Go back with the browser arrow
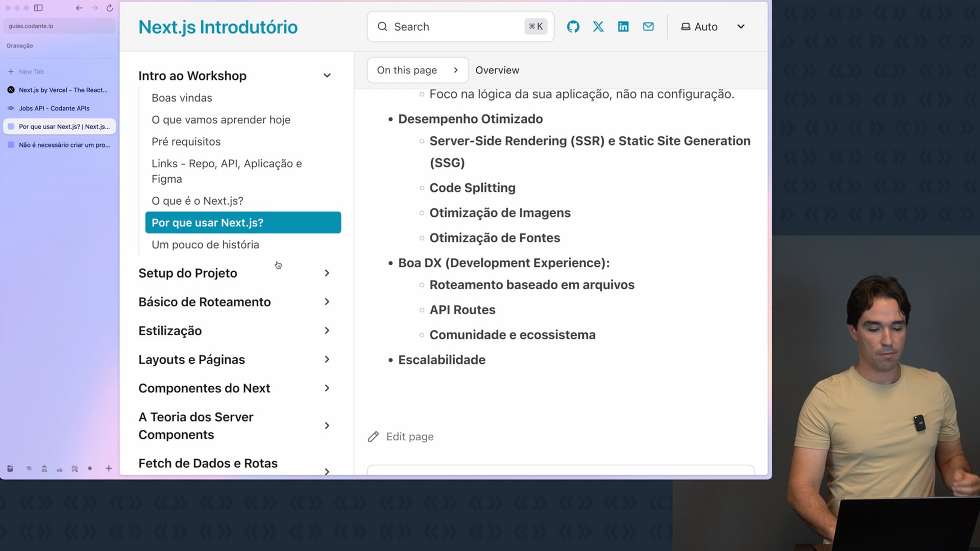 pyautogui.click(x=79, y=8)
